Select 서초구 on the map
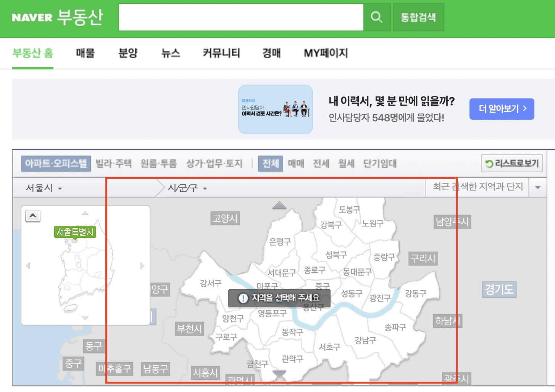This screenshot has width=555, height=392. tap(329, 347)
